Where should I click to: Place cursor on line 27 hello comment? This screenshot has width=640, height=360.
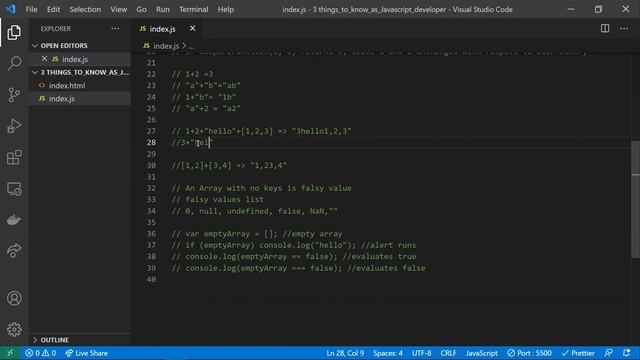click(261, 131)
